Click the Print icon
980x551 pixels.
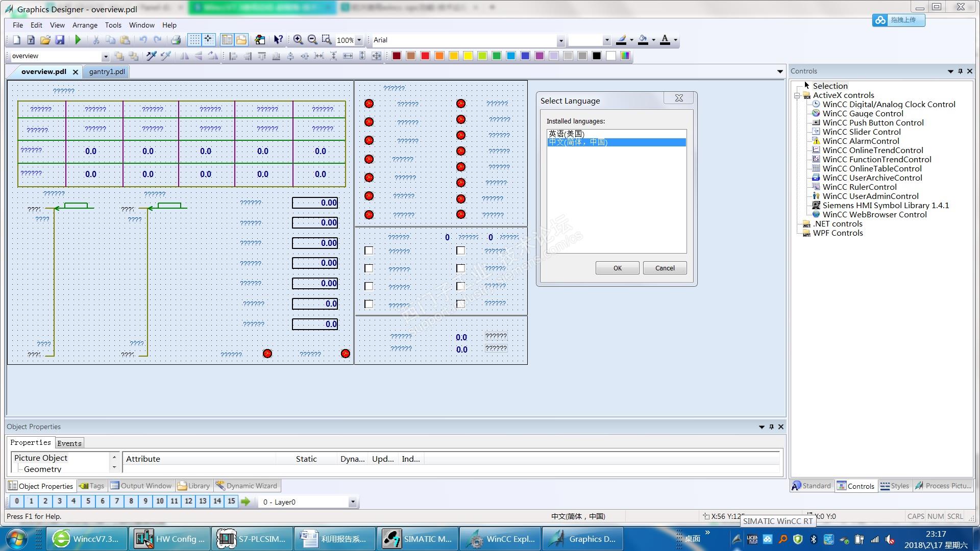(176, 40)
